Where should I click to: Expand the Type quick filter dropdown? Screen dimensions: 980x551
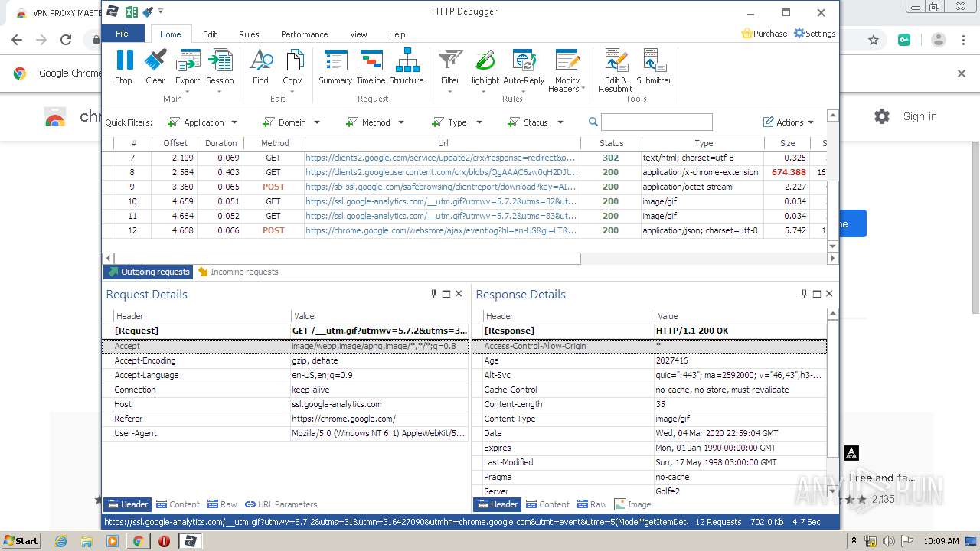(479, 122)
